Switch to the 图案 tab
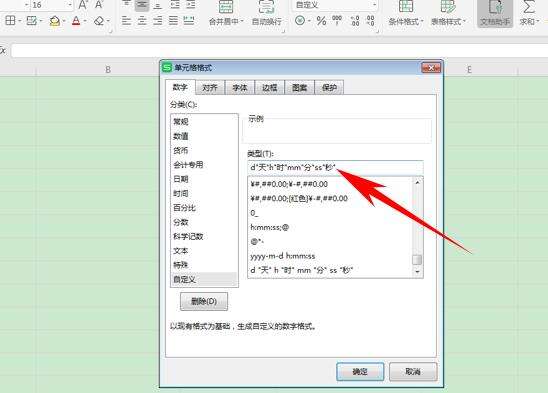 tap(300, 87)
